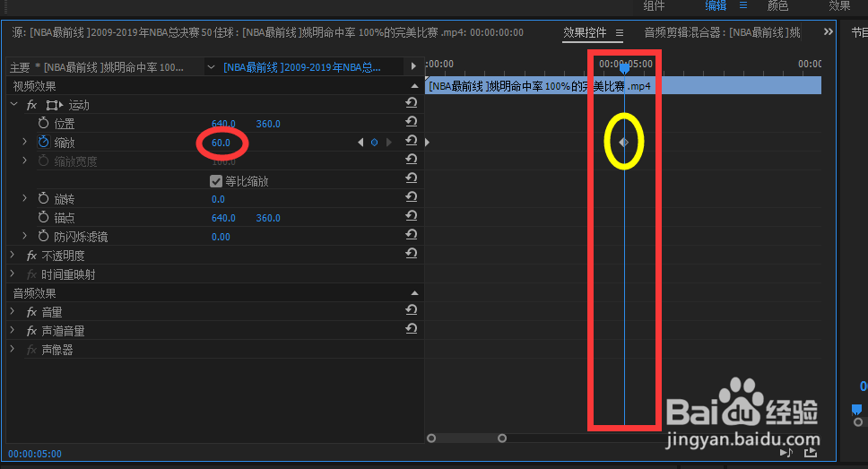Image resolution: width=868 pixels, height=469 pixels.
Task: Click the sequence clip name link
Action: tap(301, 67)
